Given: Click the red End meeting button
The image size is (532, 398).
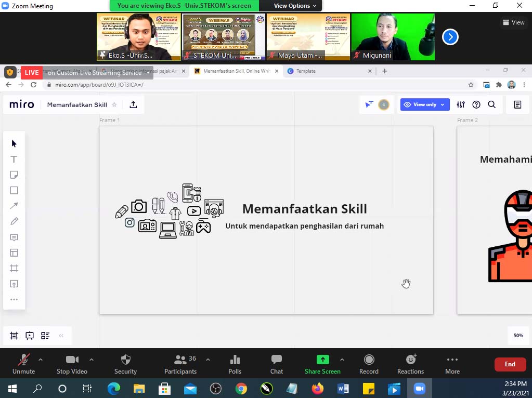Looking at the screenshot, I should (510, 364).
